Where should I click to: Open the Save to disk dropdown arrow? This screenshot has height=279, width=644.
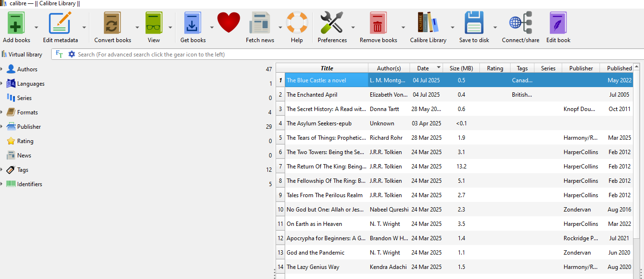pyautogui.click(x=495, y=27)
